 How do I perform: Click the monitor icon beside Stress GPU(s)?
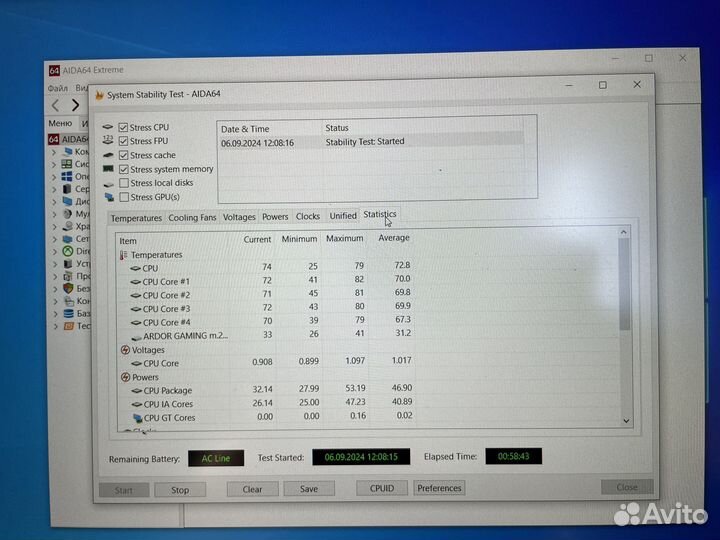(x=109, y=197)
